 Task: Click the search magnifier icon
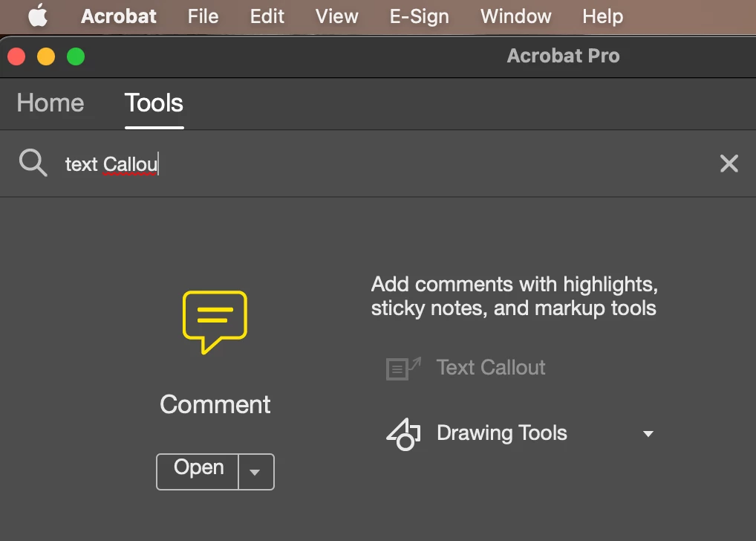[x=33, y=163]
